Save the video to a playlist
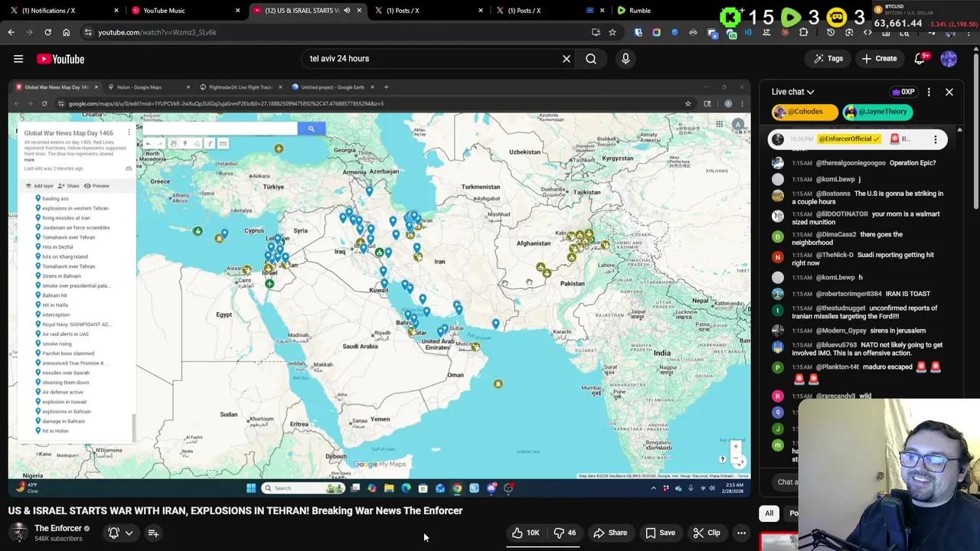Viewport: 980px width, 551px height. [x=660, y=533]
